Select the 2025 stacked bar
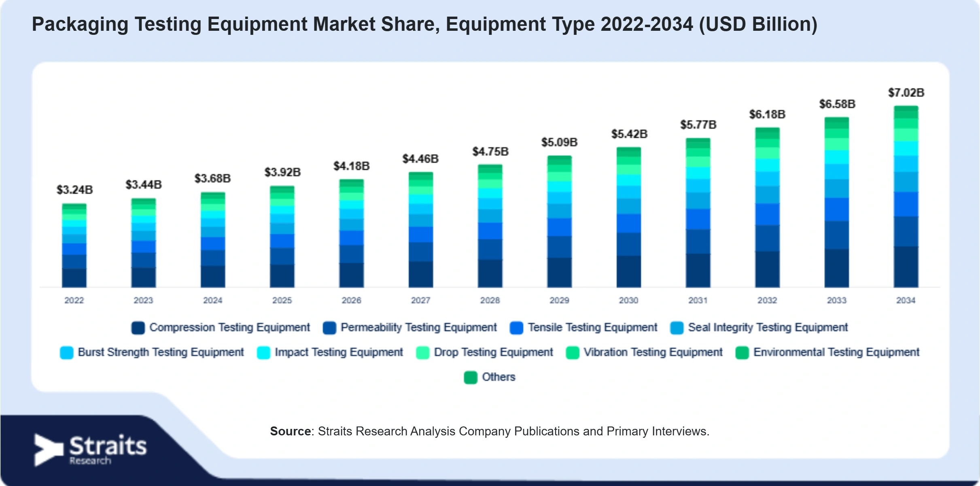The height and width of the screenshot is (486, 980). coord(282,237)
